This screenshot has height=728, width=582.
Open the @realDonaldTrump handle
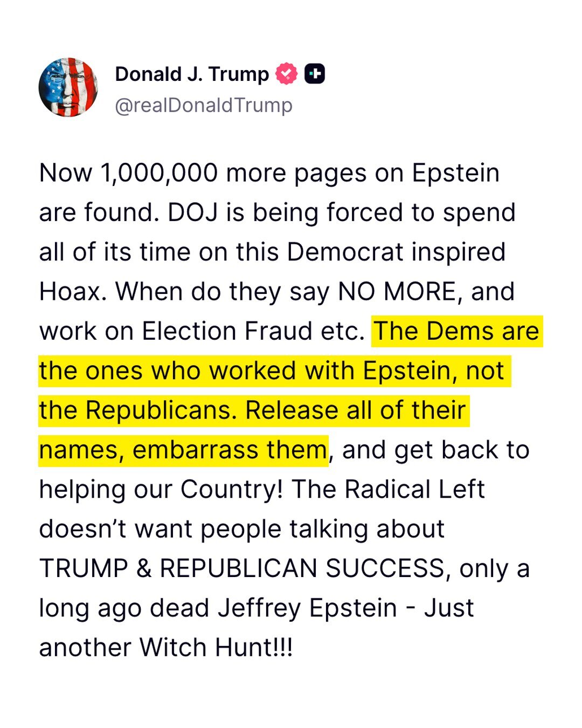[x=204, y=105]
